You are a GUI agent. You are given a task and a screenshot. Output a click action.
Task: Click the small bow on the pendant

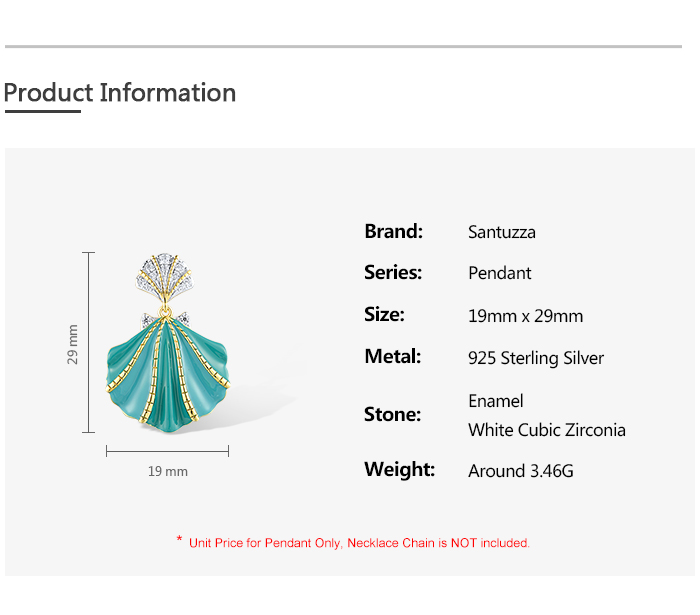(x=167, y=318)
